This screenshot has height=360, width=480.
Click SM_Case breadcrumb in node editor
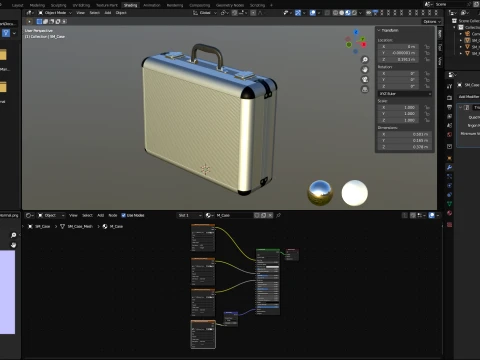[42, 226]
